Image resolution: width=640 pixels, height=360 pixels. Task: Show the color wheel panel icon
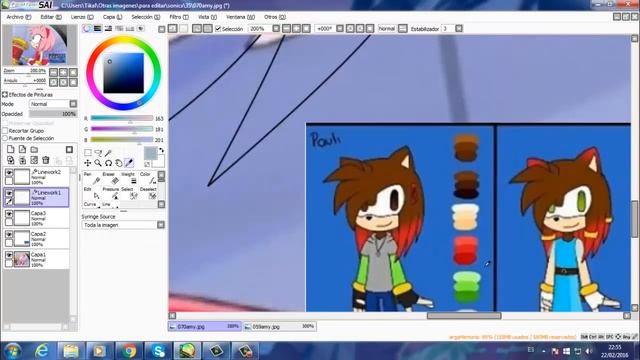[87, 29]
